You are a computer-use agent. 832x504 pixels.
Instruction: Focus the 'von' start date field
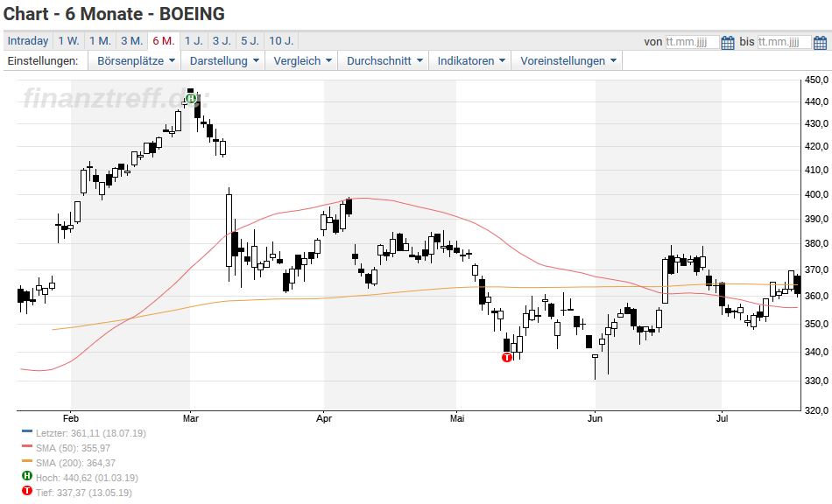pos(693,42)
